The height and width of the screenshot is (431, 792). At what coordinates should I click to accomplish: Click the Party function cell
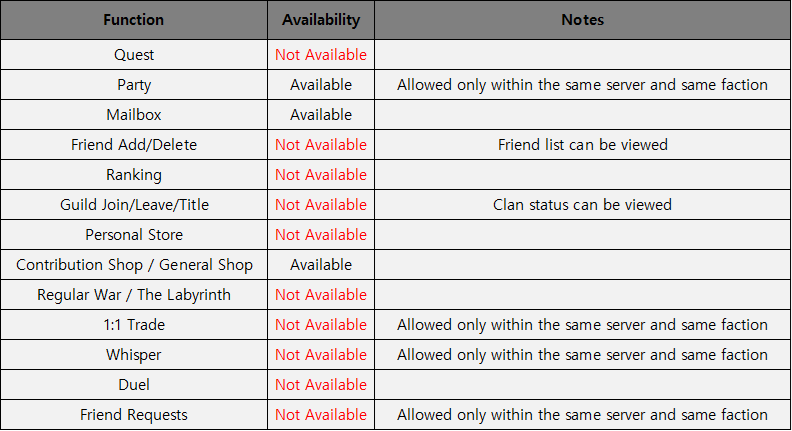(134, 85)
